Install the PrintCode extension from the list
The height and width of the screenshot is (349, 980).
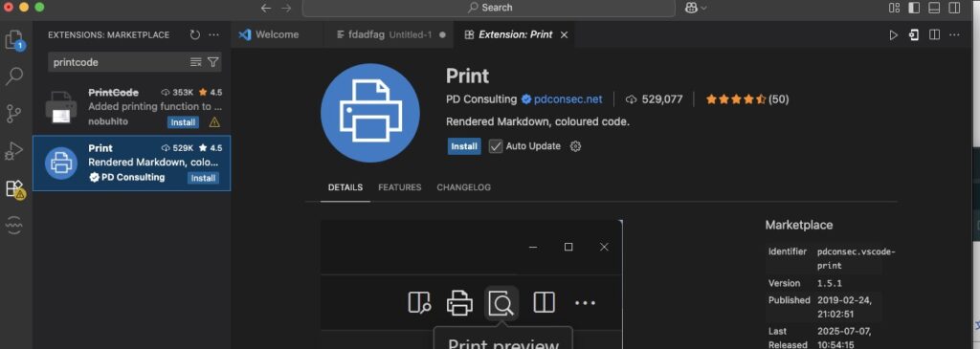point(183,122)
